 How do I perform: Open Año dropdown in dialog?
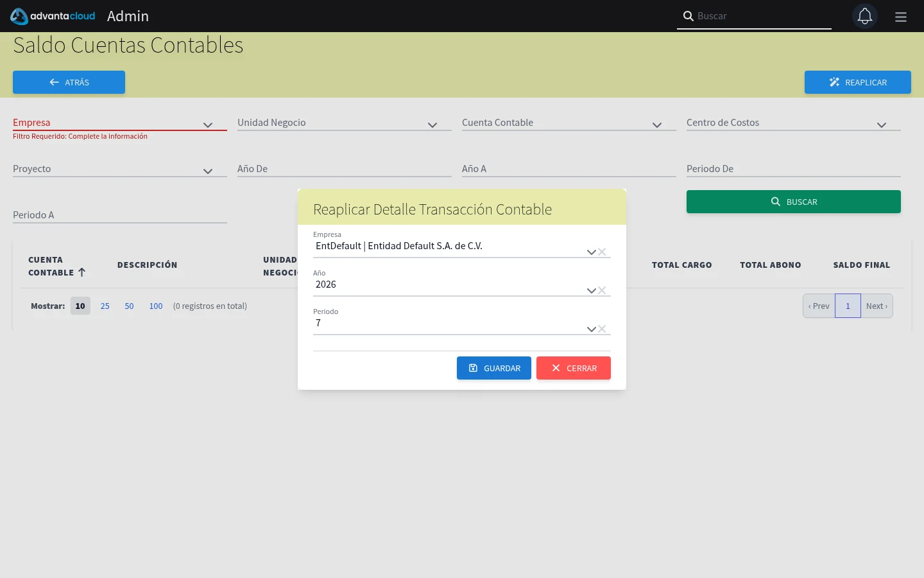tap(591, 291)
